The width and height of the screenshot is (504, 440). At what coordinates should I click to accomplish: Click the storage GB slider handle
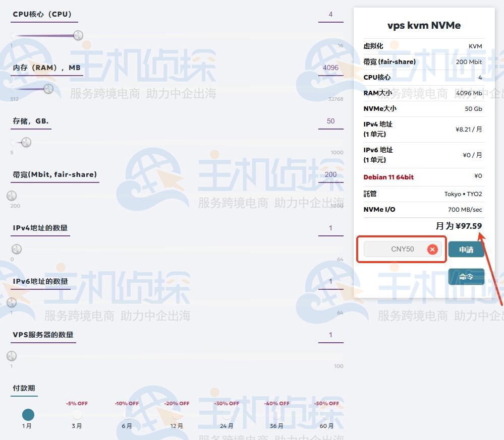point(26,142)
